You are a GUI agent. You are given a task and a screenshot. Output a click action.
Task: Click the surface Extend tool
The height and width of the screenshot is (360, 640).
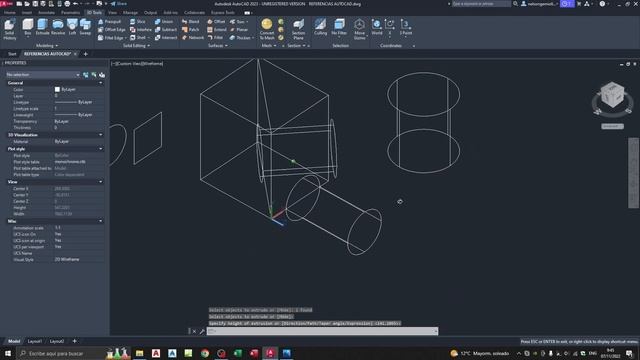(x=217, y=29)
